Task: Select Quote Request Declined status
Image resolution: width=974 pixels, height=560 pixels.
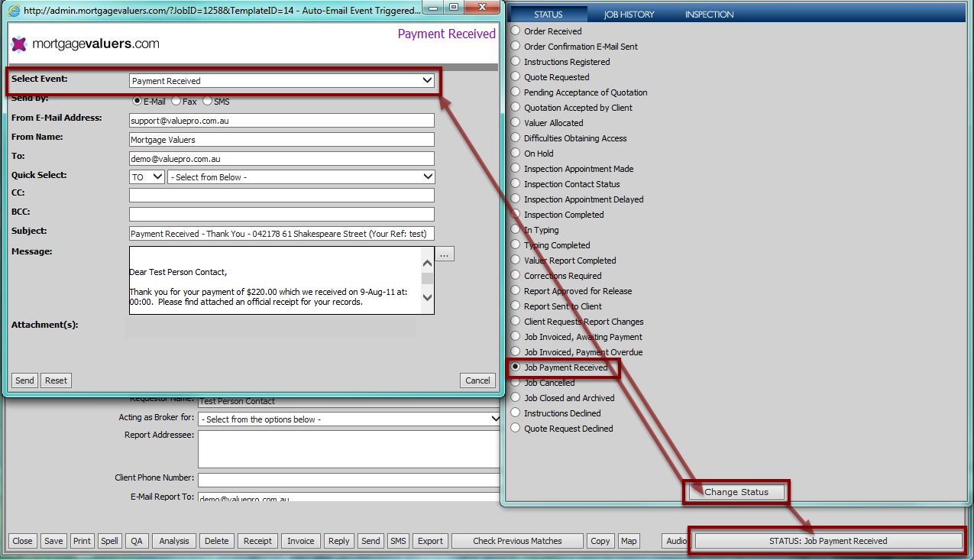Action: (x=516, y=429)
